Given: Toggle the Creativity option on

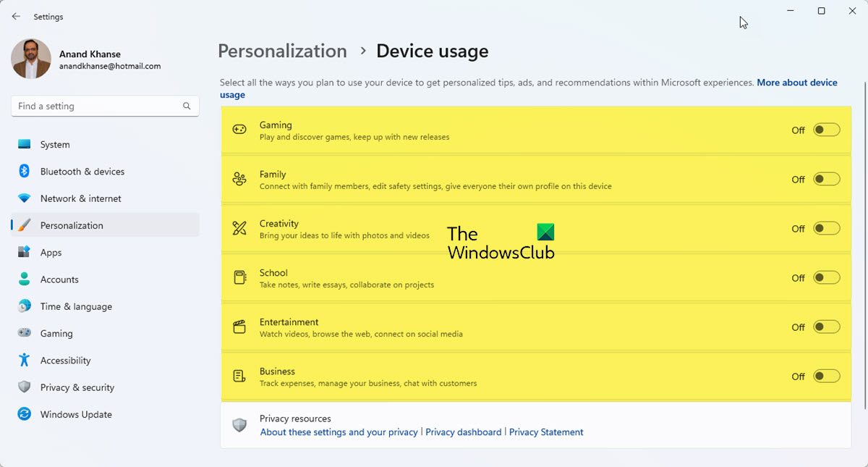Looking at the screenshot, I should click(x=827, y=229).
